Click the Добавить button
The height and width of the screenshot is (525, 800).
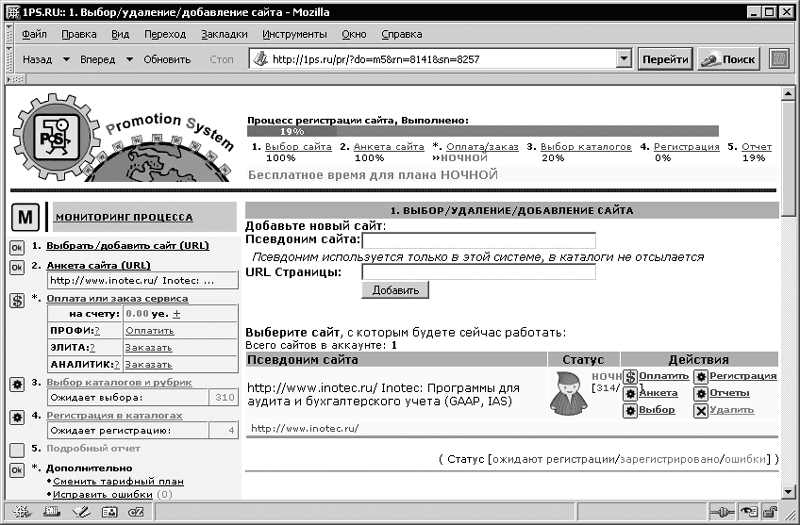[x=395, y=290]
